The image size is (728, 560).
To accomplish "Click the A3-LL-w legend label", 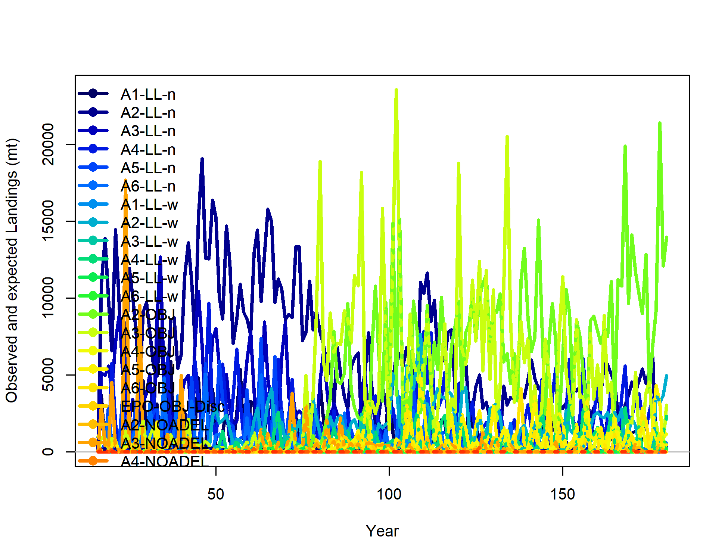I will (149, 242).
